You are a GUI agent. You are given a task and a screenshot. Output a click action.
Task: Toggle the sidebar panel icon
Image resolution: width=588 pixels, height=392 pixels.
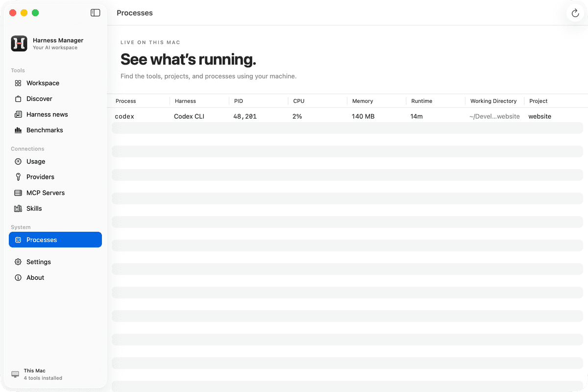(x=96, y=13)
